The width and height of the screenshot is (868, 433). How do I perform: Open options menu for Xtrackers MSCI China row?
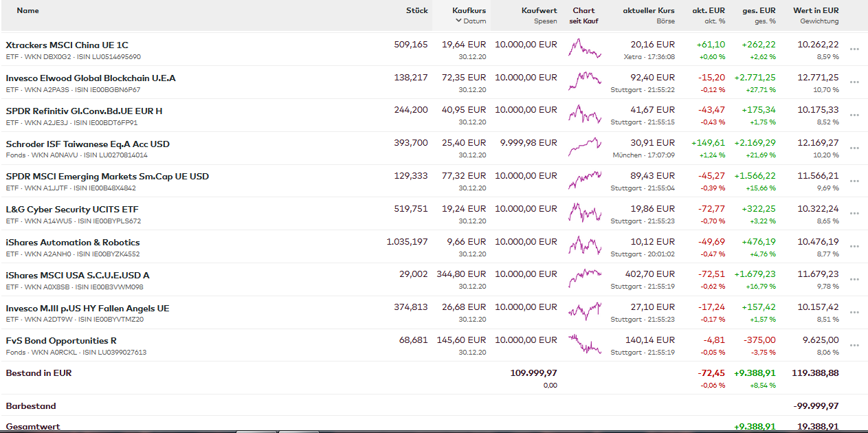[x=854, y=49]
